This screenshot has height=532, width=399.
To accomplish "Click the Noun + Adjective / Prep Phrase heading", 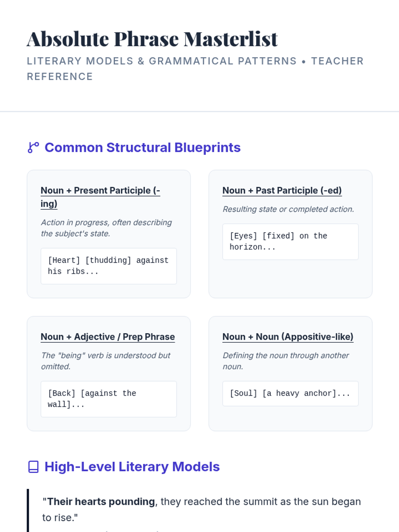I will pyautogui.click(x=108, y=337).
